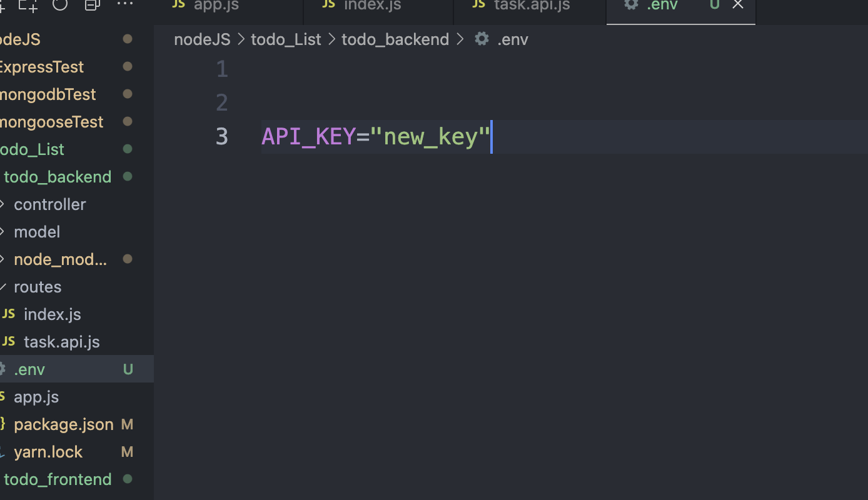Click todo_List in the breadcrumb path
The image size is (868, 500).
pos(286,39)
